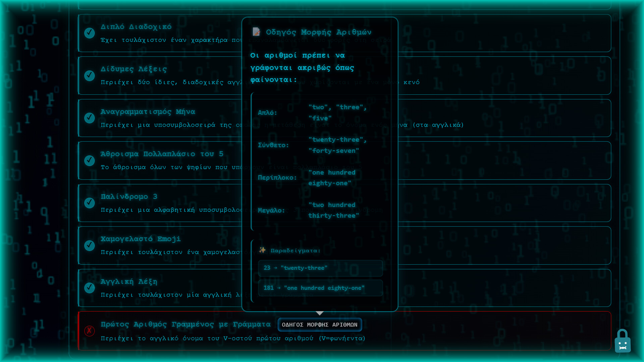644x362 pixels.
Task: Click checkmark icon for Αναγραμματισμός Μήνα rule
Action: click(x=89, y=118)
